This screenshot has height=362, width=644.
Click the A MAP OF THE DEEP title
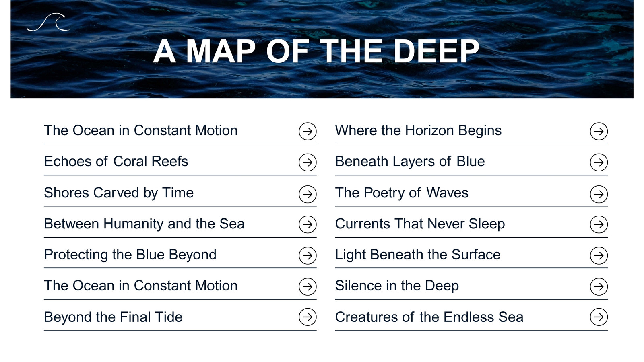316,51
